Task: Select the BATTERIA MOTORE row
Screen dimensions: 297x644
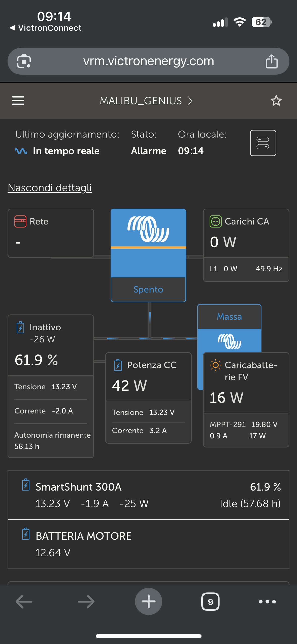Action: coord(148,544)
